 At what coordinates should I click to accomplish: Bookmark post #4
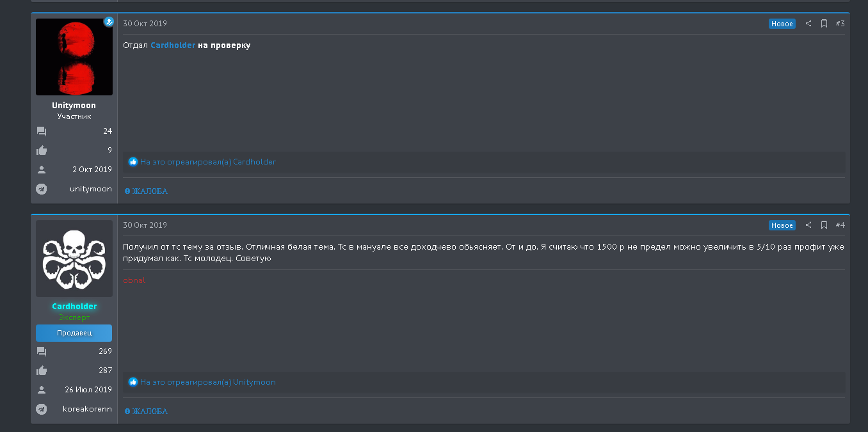click(824, 225)
